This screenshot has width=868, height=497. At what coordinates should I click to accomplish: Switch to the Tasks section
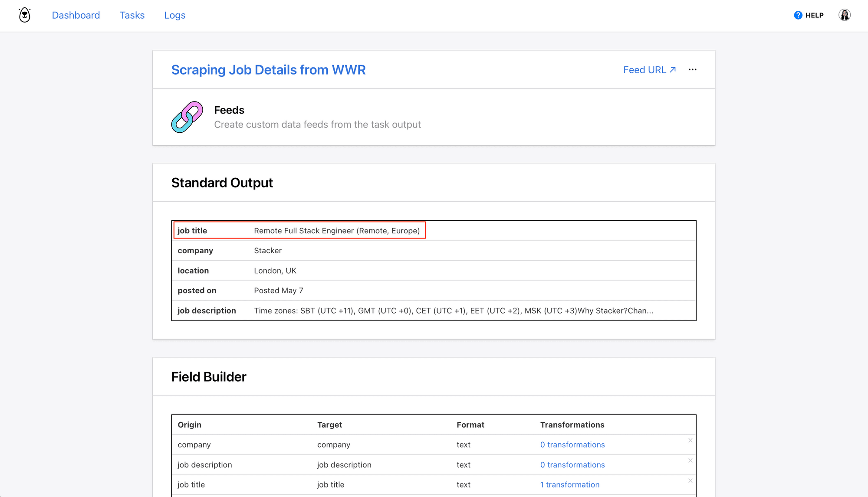[132, 15]
